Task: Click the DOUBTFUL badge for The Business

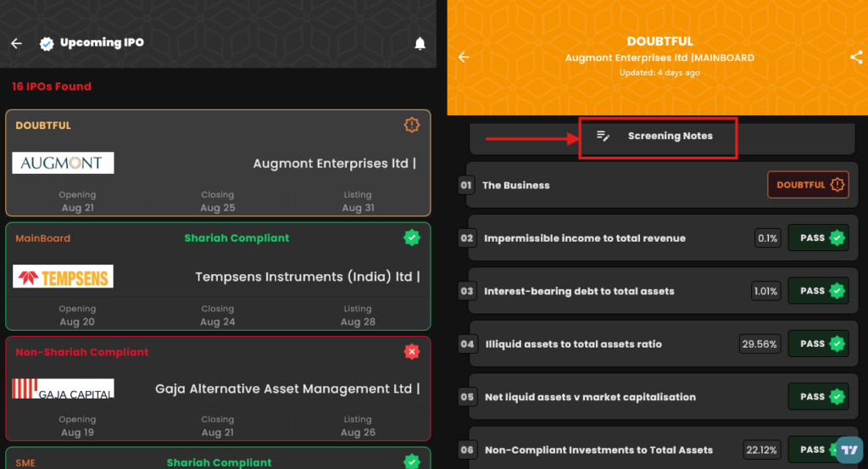Action: (808, 185)
